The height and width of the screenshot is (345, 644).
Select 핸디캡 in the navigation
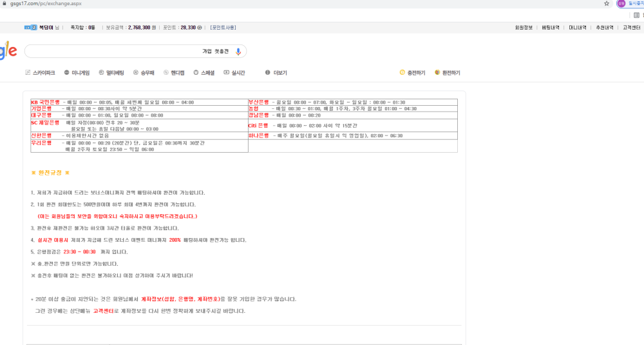(174, 73)
